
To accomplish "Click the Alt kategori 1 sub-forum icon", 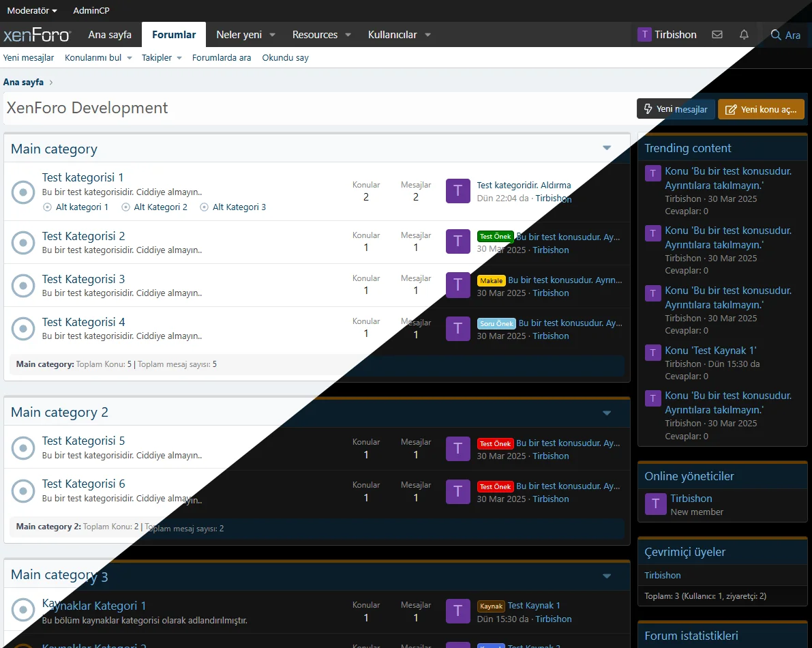I will tap(47, 207).
